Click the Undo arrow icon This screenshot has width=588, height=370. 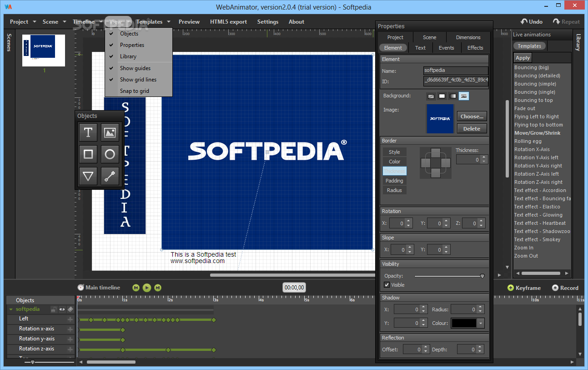(524, 21)
